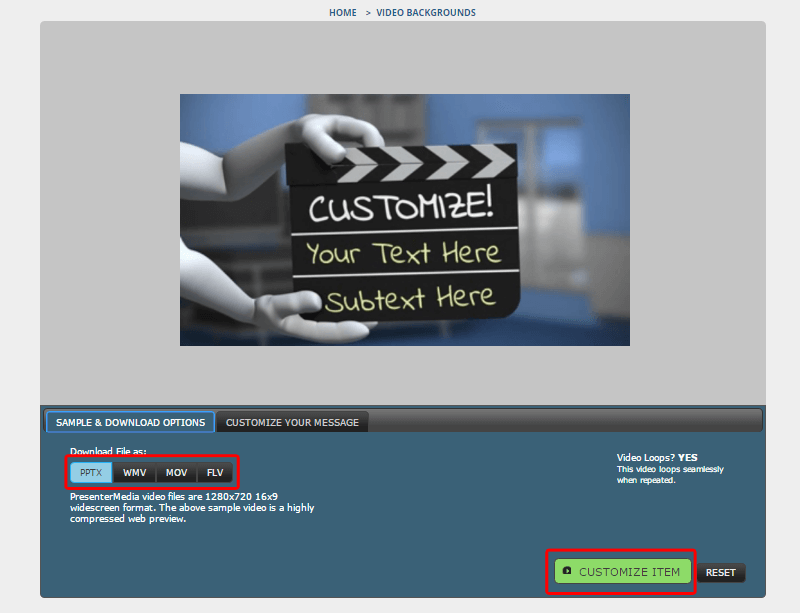Click the clapperboard video preview thumbnail

tap(404, 220)
